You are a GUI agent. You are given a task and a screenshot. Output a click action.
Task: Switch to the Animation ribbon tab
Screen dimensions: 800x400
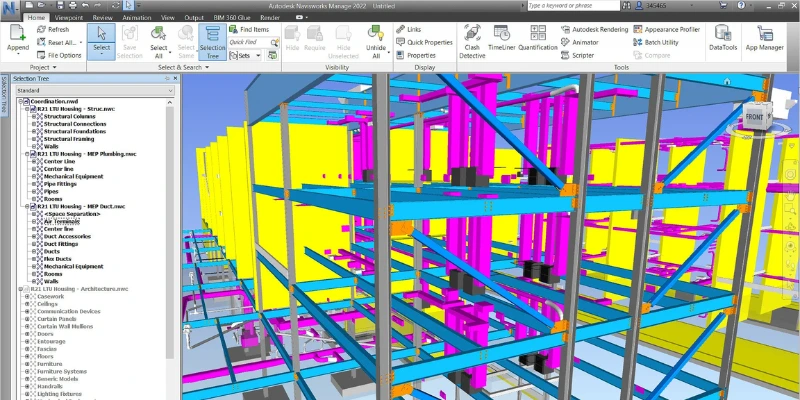pos(137,17)
